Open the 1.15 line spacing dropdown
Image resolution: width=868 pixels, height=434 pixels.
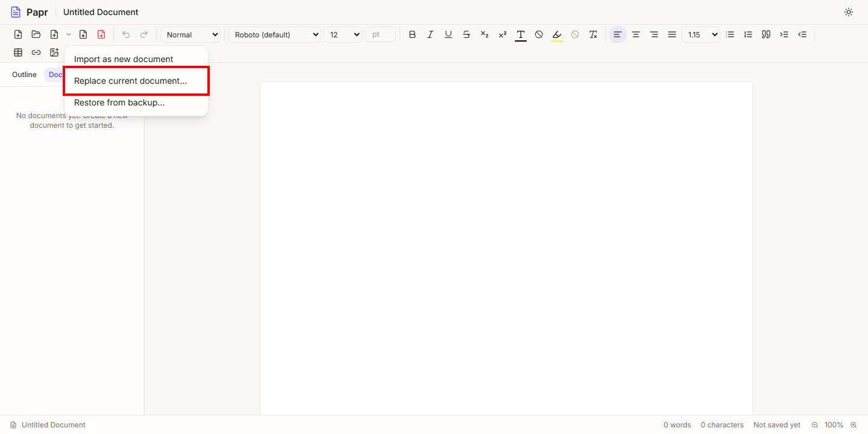[x=701, y=34]
